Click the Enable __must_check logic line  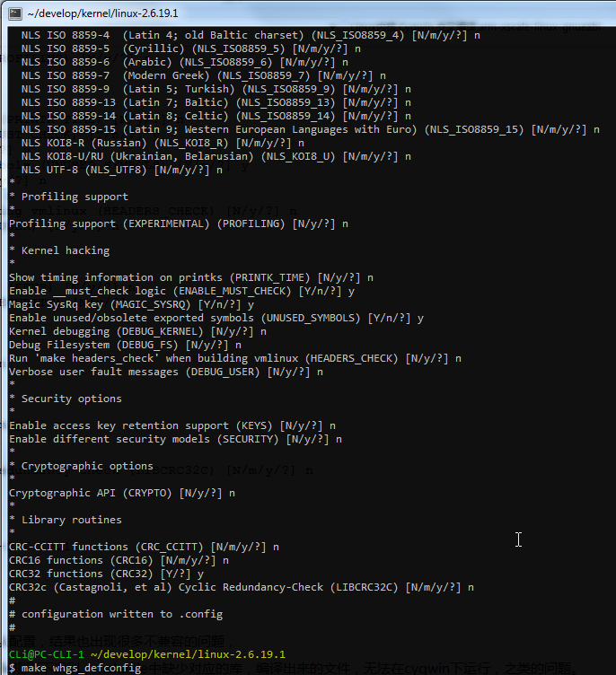click(x=181, y=291)
